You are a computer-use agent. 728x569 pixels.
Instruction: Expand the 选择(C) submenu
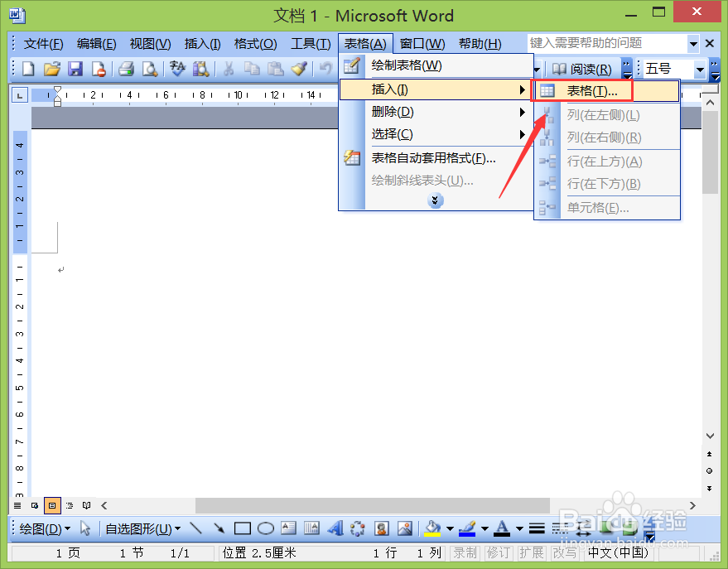click(x=436, y=135)
